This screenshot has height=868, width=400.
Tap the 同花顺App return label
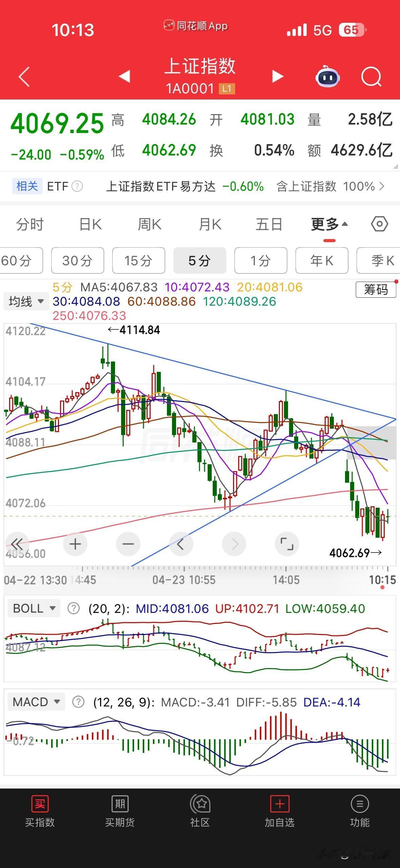pos(196,26)
